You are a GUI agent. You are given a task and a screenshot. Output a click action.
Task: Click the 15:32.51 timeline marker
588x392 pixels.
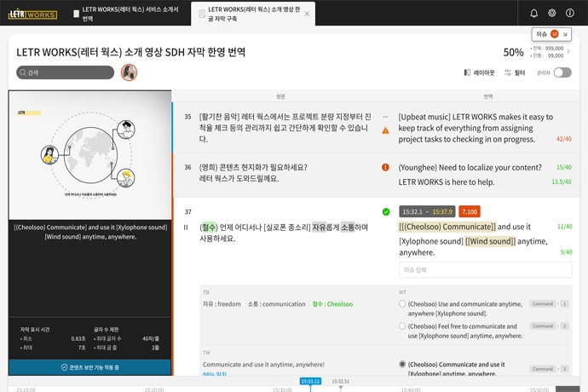341,381
